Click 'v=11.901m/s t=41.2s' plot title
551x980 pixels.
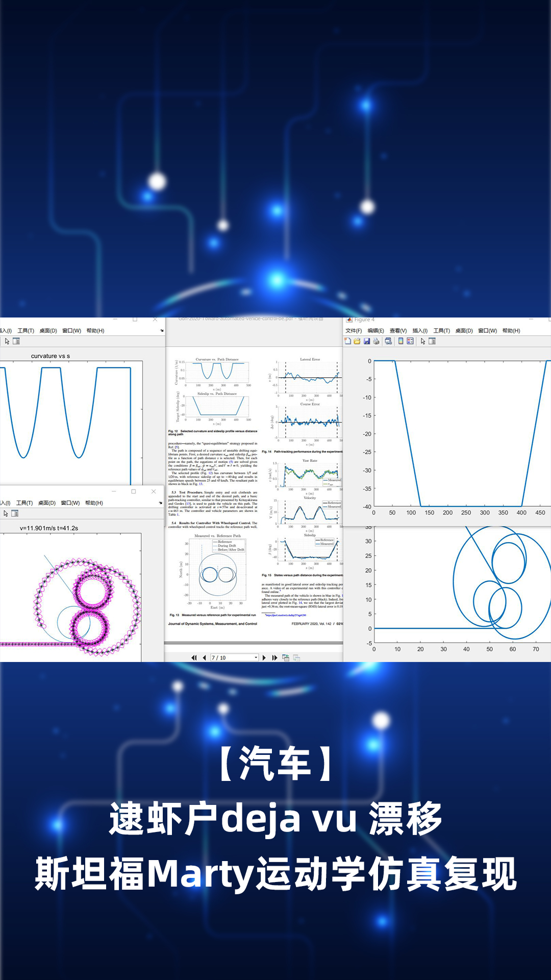click(x=49, y=528)
